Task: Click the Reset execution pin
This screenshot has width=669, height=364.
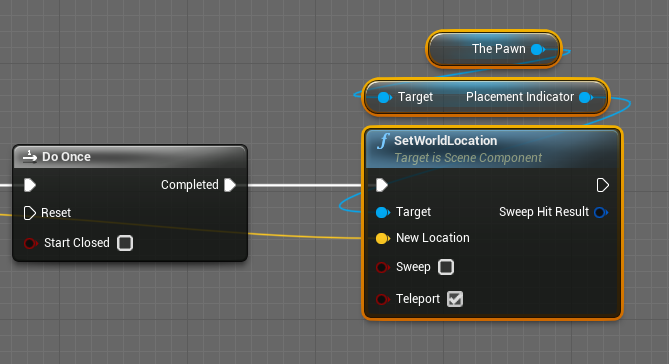Action: (x=29, y=213)
